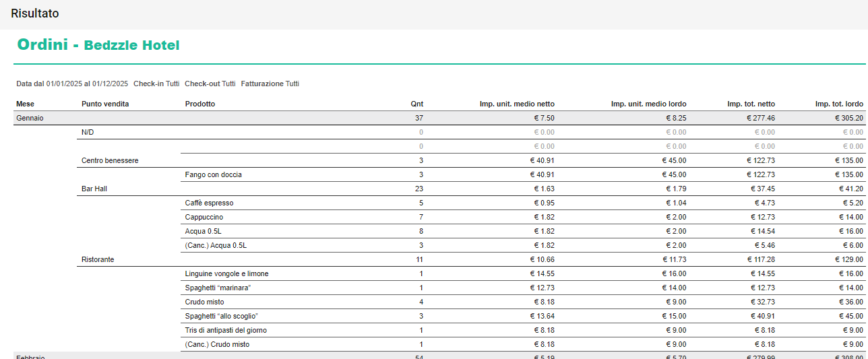868x359 pixels.
Task: Click the '(Canc.) Crudo misto' product
Action: (217, 344)
